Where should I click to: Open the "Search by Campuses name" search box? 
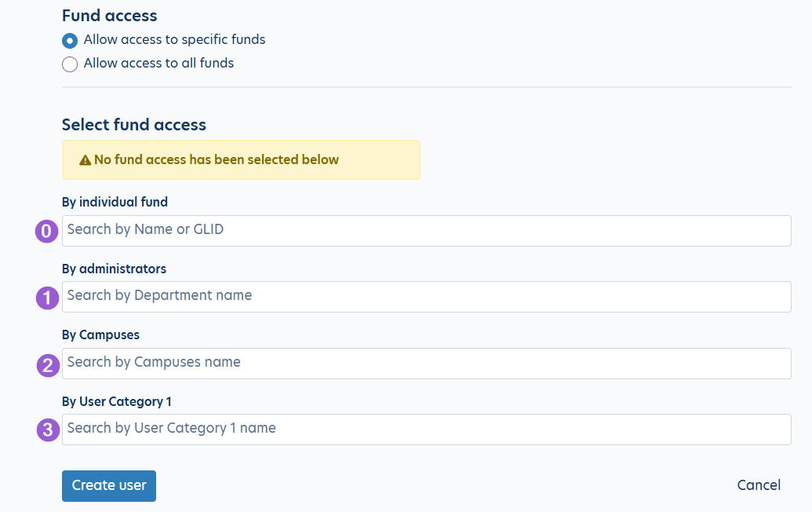[x=426, y=364]
